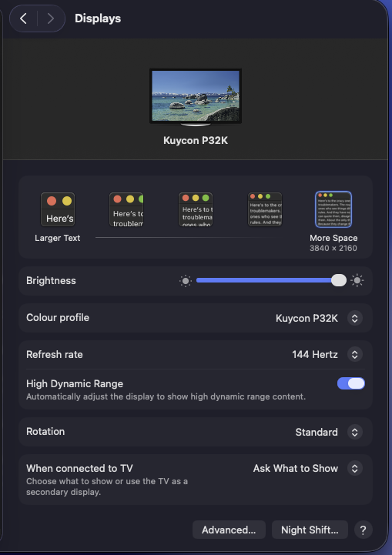
Task: Go back with the left chevron
Action: (x=23, y=18)
